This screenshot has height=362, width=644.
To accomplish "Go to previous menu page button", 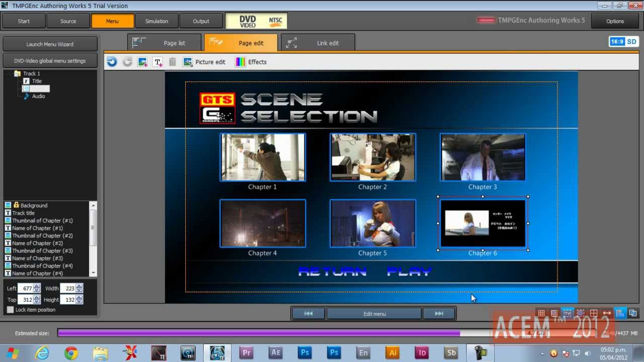I will click(308, 313).
